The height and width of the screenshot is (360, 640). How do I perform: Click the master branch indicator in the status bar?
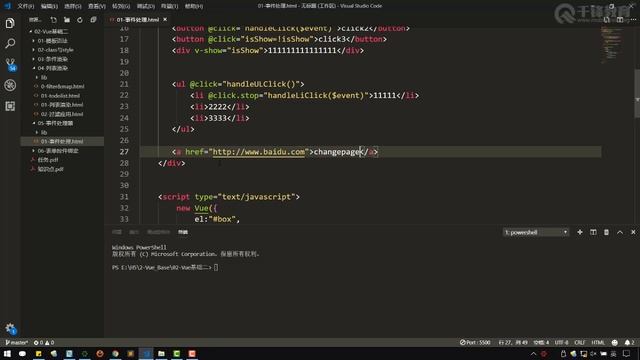tap(16, 342)
